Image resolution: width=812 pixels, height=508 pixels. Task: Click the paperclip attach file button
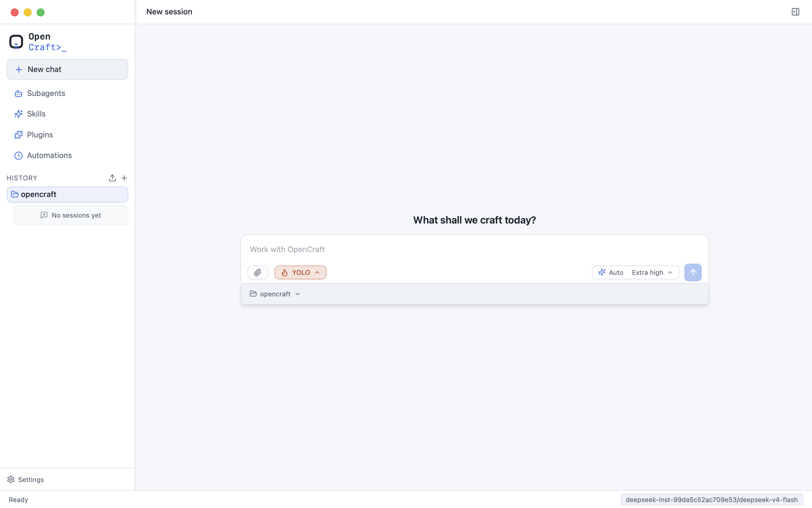tap(258, 272)
